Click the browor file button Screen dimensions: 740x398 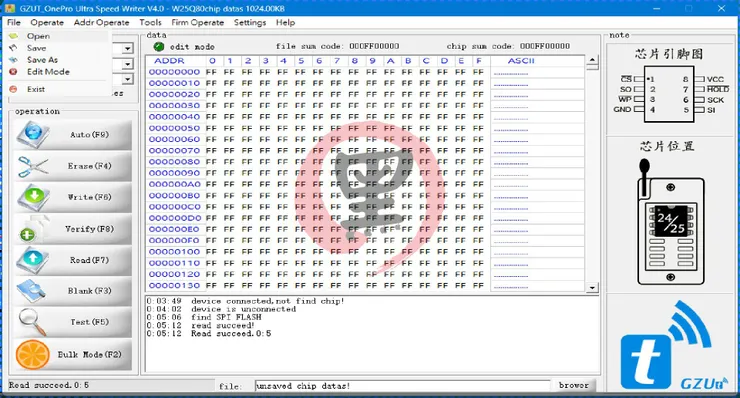coord(573,385)
